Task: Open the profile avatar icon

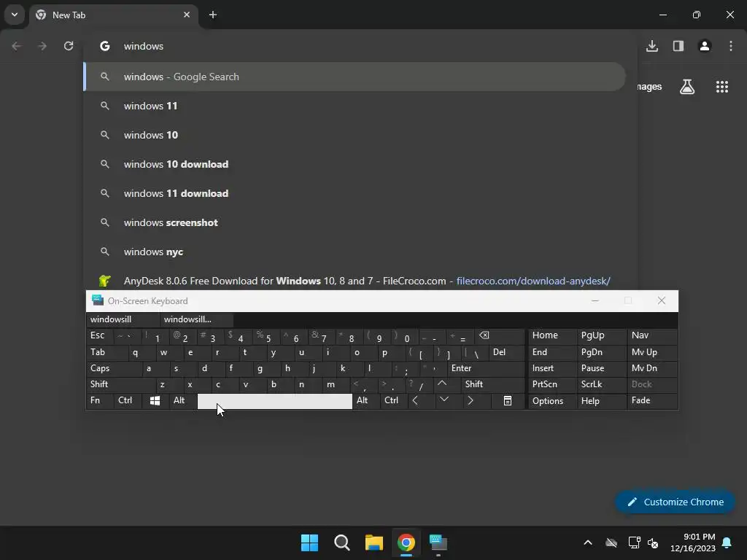Action: 705,46
